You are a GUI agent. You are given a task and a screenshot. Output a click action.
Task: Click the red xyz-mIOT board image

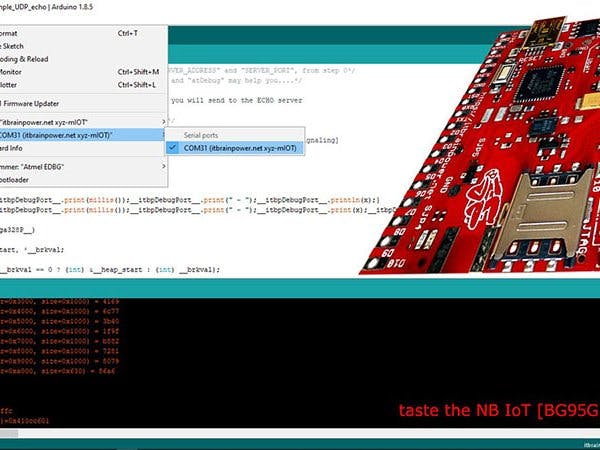click(480, 145)
